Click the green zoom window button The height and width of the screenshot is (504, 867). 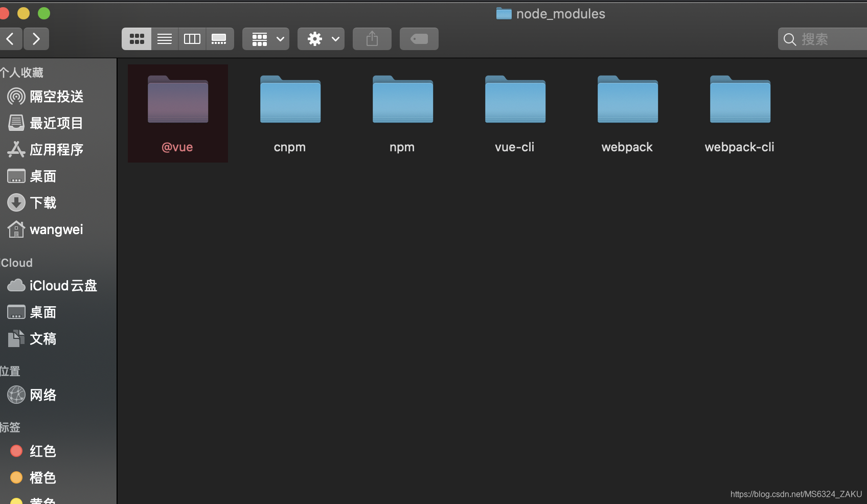tap(44, 13)
